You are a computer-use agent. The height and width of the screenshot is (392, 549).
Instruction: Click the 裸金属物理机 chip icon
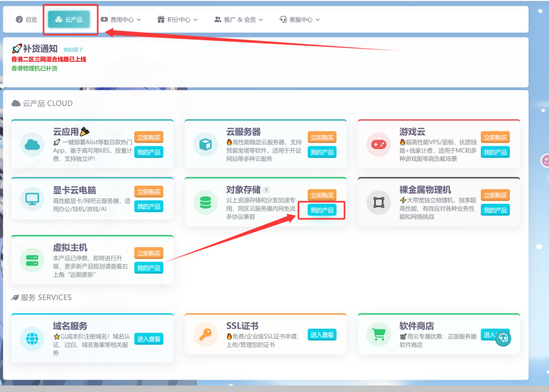pyautogui.click(x=379, y=202)
